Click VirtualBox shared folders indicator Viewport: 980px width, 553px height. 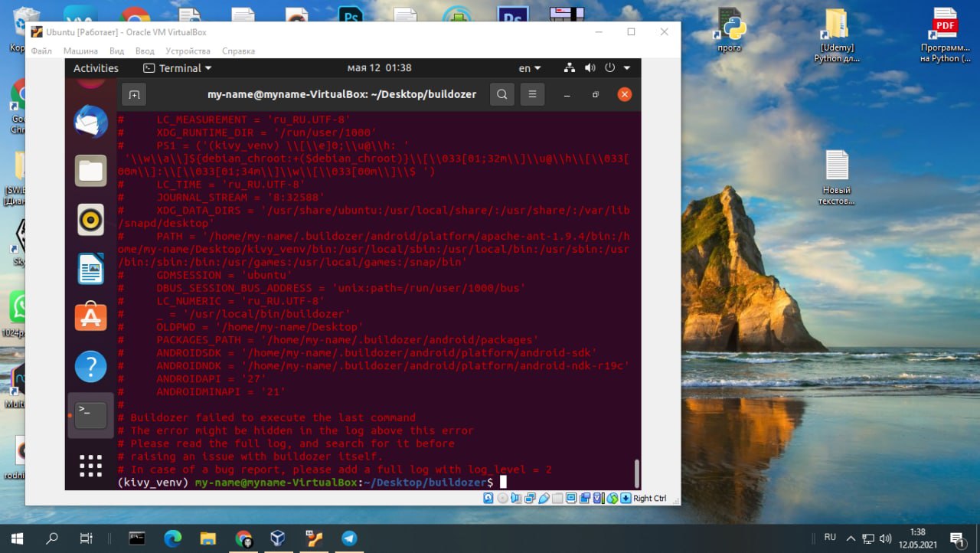(557, 498)
